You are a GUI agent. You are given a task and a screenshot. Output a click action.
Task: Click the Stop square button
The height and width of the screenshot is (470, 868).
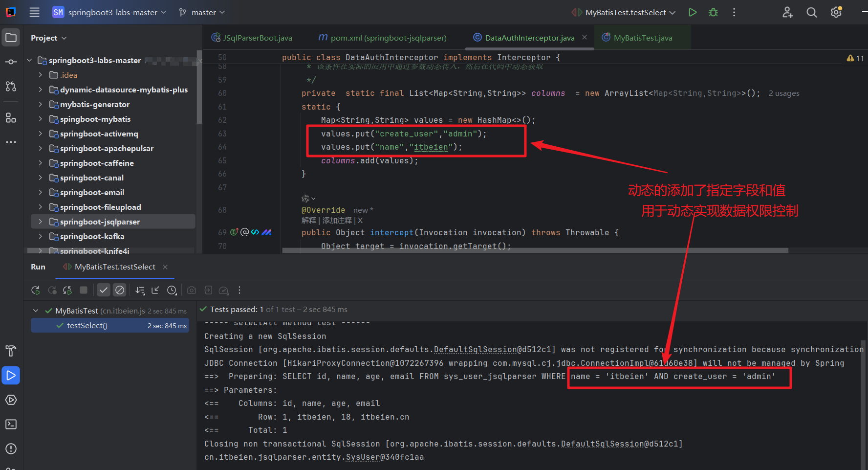point(84,290)
